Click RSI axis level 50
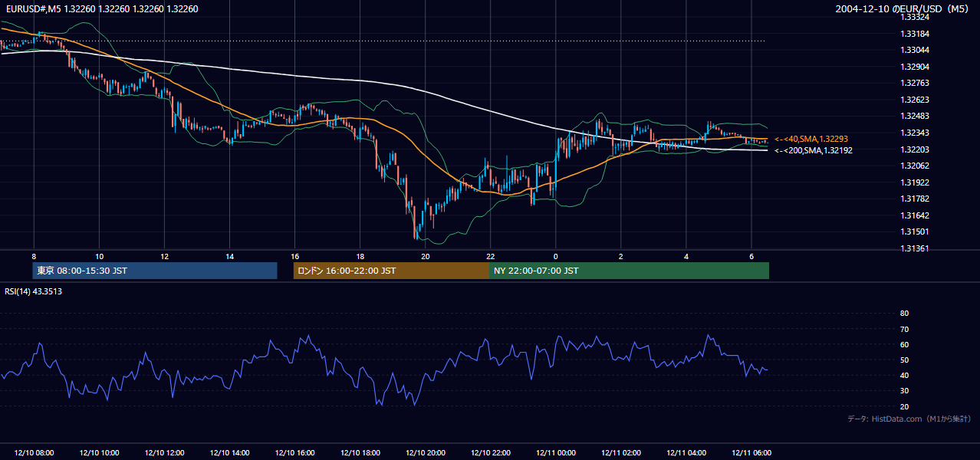Image resolution: width=980 pixels, height=460 pixels. (x=904, y=360)
